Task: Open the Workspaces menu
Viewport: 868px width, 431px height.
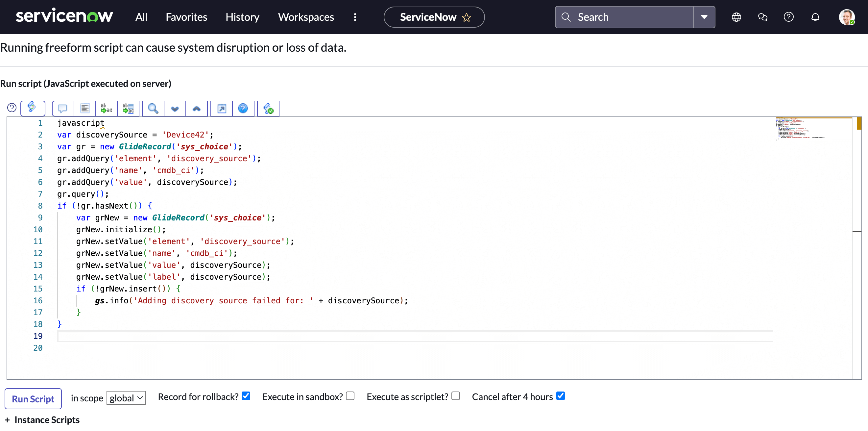Action: (306, 17)
